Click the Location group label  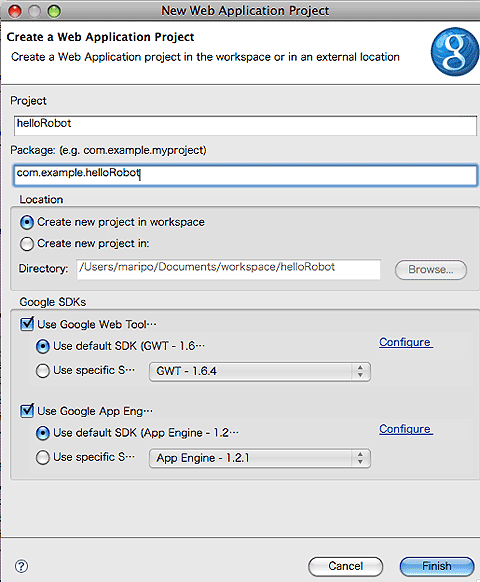tap(41, 199)
